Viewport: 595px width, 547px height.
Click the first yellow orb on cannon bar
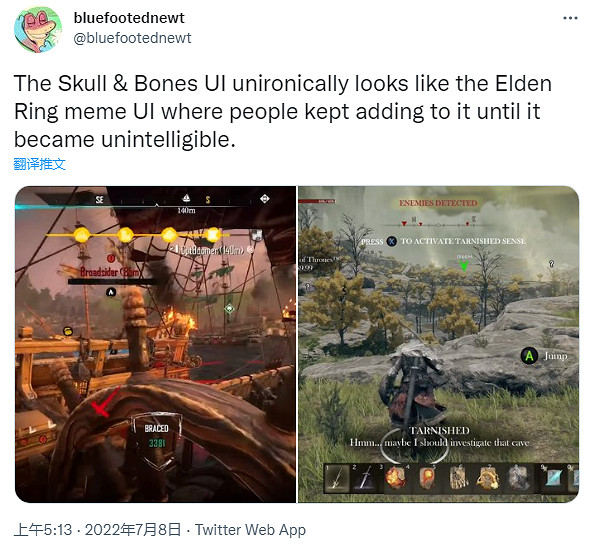pyautogui.click(x=81, y=235)
